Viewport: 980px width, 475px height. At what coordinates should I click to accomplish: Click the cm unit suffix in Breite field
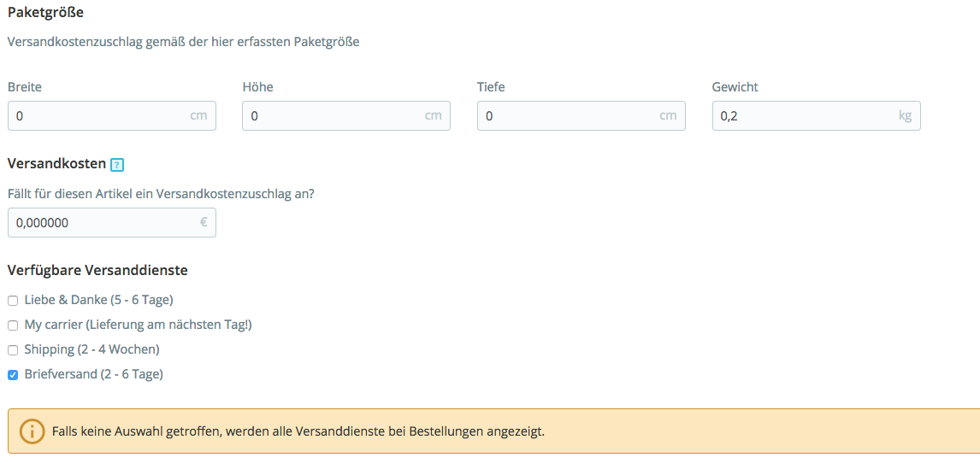click(198, 116)
